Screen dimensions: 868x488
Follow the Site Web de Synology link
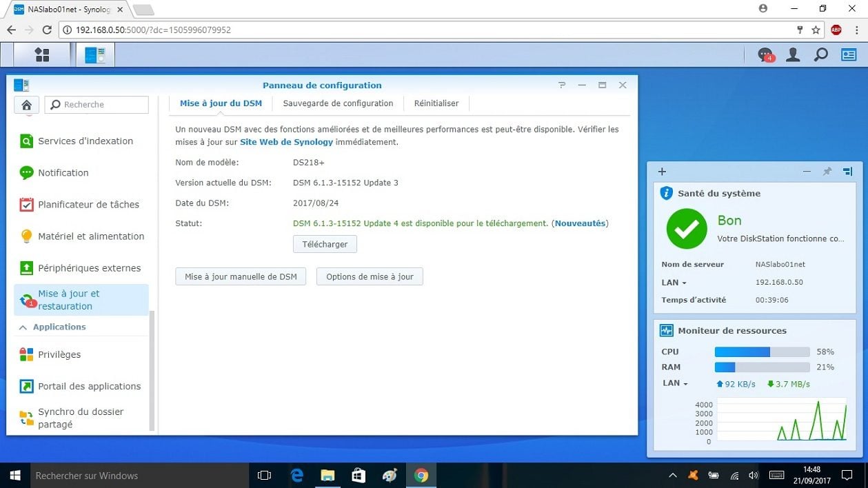286,142
